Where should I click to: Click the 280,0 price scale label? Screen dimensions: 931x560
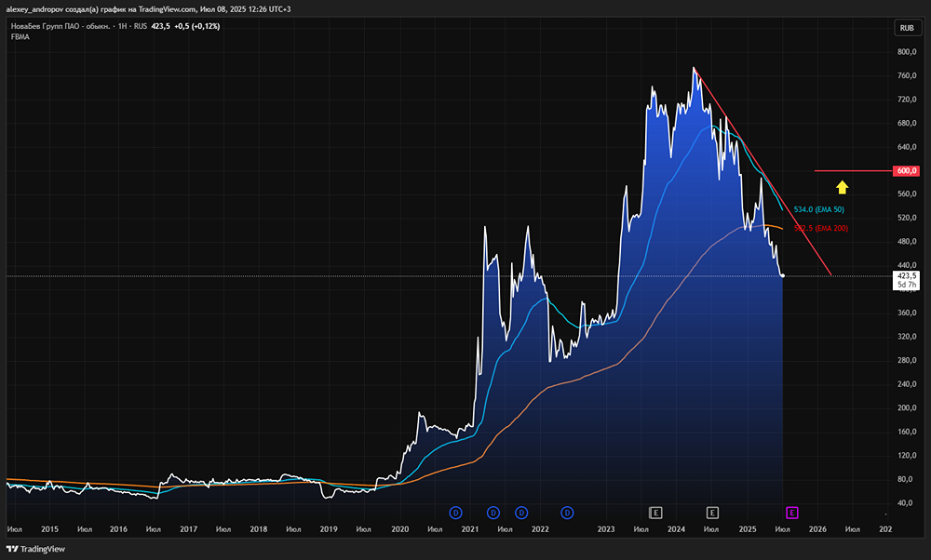tap(907, 360)
